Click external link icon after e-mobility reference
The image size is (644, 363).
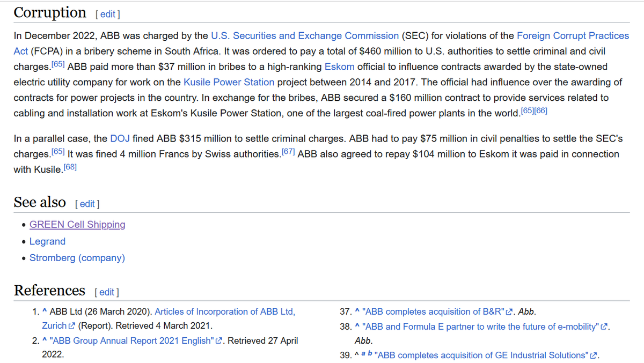coord(605,327)
